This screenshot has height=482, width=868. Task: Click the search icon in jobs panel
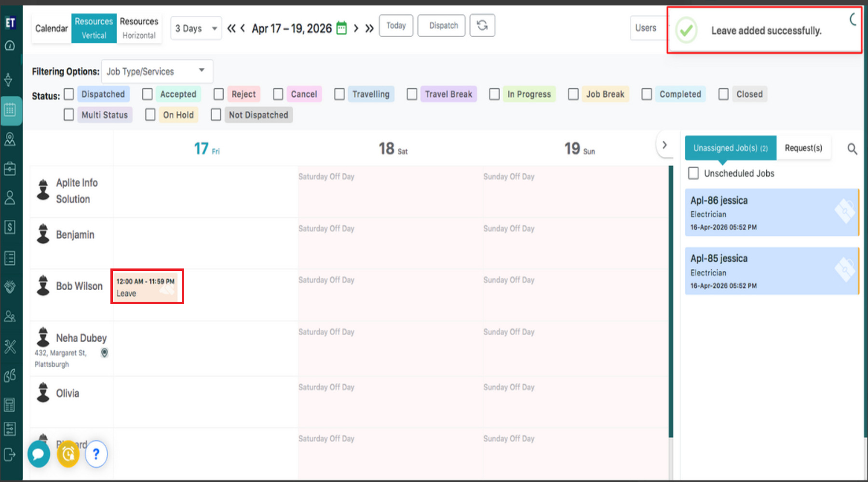point(852,149)
